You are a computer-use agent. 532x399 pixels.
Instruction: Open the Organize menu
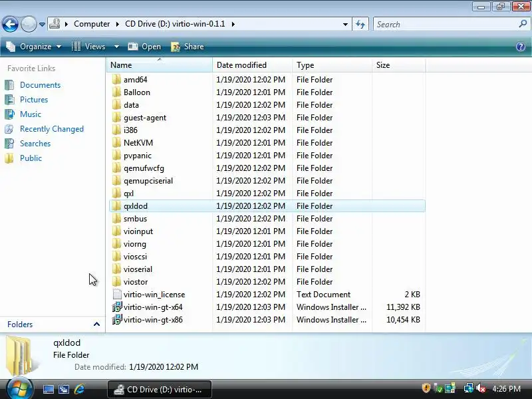34,47
